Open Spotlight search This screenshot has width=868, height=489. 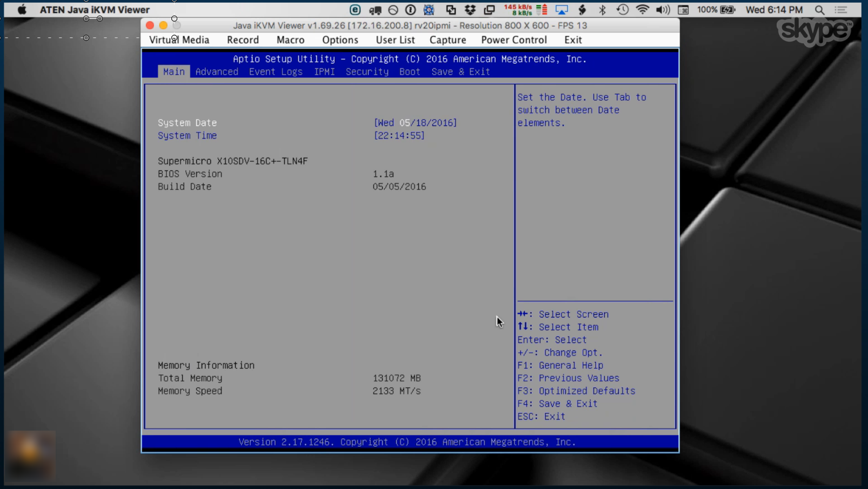coord(819,10)
